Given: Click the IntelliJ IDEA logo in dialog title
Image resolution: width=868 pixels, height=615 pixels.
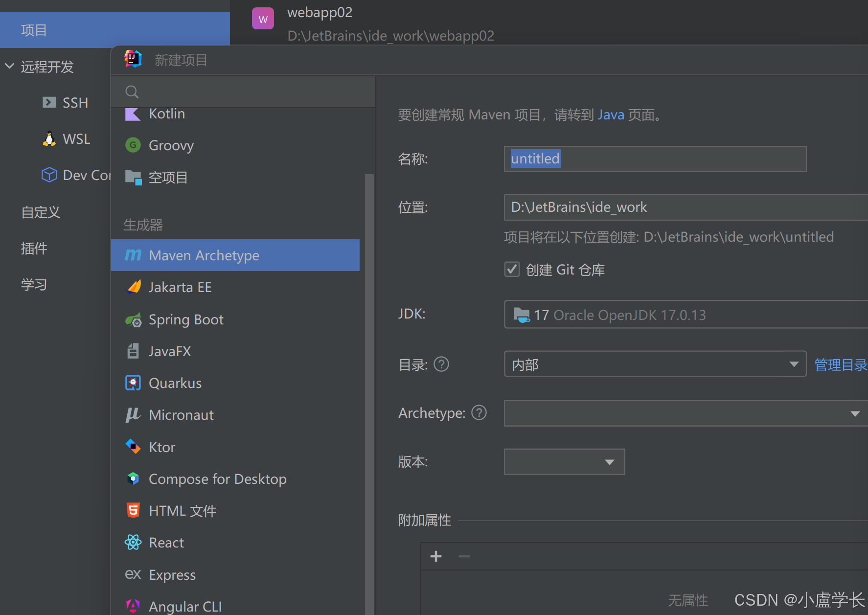Looking at the screenshot, I should pyautogui.click(x=133, y=59).
